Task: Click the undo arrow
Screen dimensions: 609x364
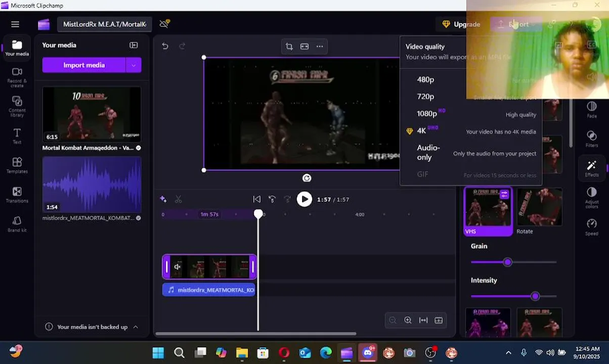Action: pyautogui.click(x=165, y=46)
